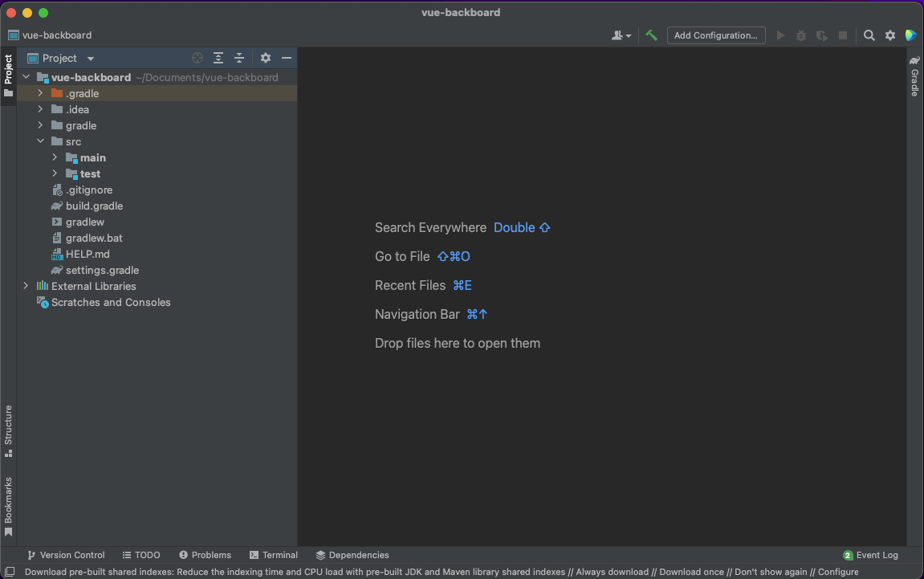This screenshot has width=924, height=579.
Task: Open IDE settings gear in the toolbar
Action: coord(889,35)
